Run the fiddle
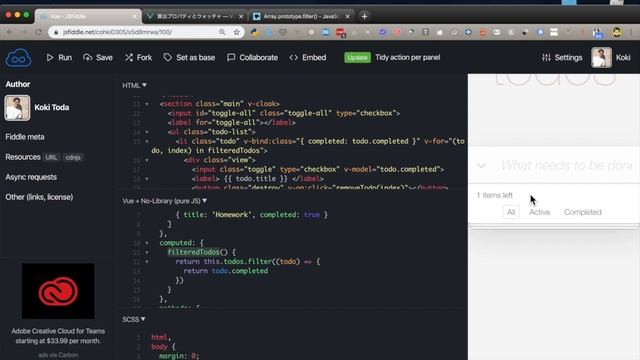Viewport: 640px width, 360px height. click(59, 58)
